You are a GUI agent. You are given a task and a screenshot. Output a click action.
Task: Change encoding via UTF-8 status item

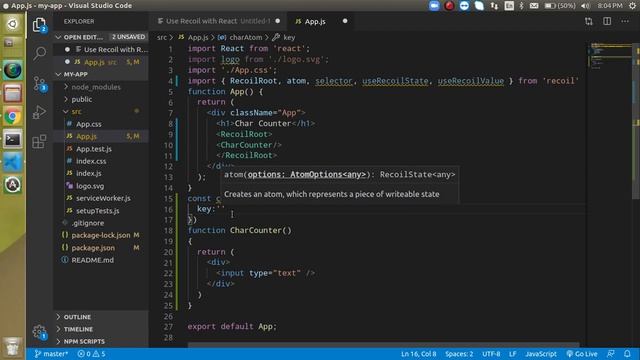tap(491, 353)
